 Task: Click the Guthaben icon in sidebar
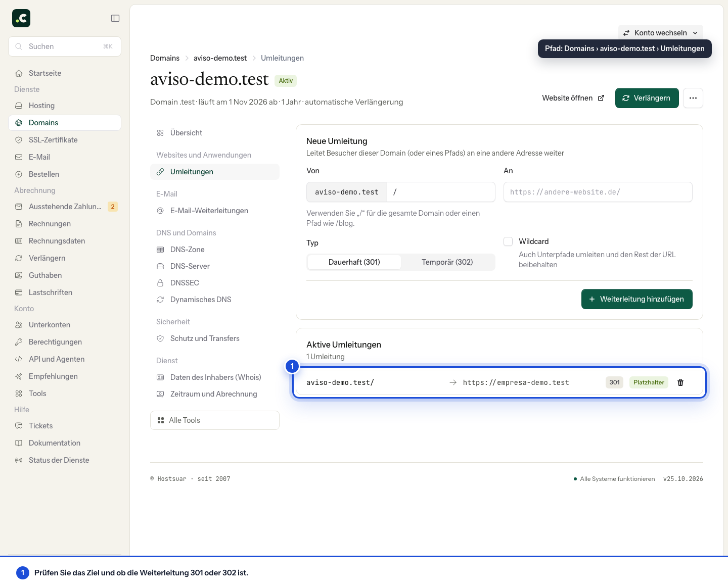pyautogui.click(x=19, y=275)
